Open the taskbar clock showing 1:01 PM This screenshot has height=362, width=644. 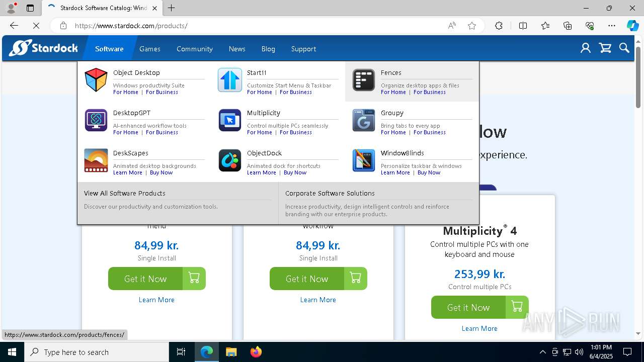601,352
